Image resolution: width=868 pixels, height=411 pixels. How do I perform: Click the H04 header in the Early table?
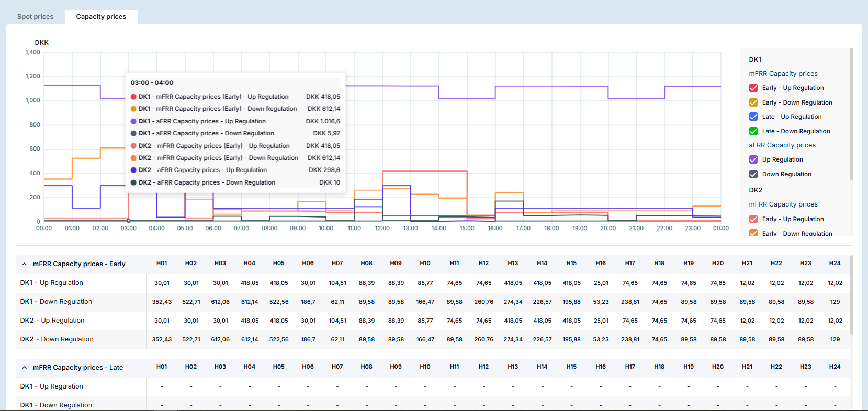(x=250, y=264)
